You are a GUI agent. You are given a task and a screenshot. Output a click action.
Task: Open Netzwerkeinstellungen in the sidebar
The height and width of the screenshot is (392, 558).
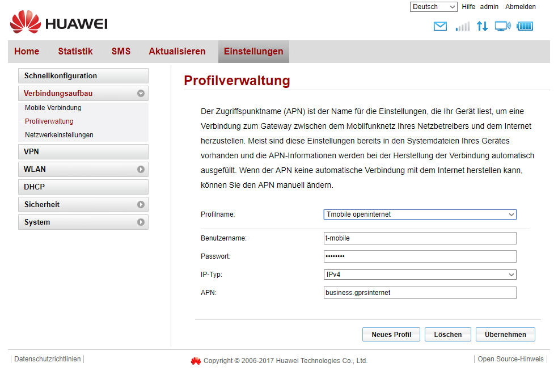coord(59,135)
